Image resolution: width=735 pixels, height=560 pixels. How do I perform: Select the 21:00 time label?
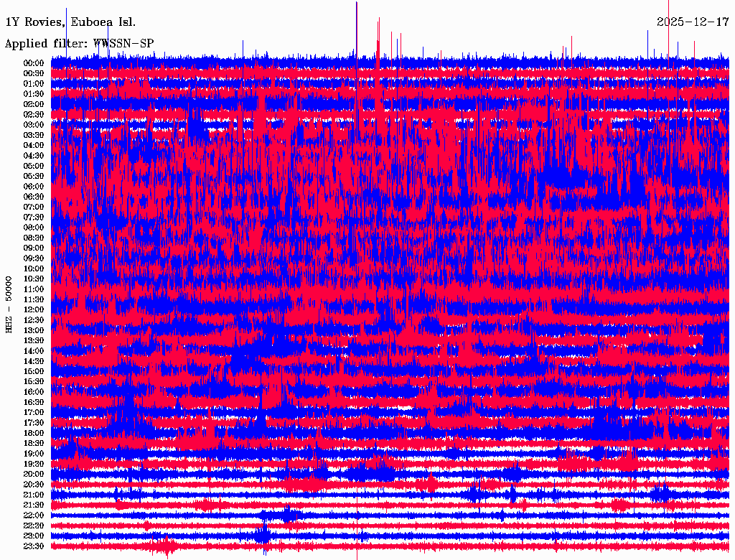pyautogui.click(x=34, y=495)
